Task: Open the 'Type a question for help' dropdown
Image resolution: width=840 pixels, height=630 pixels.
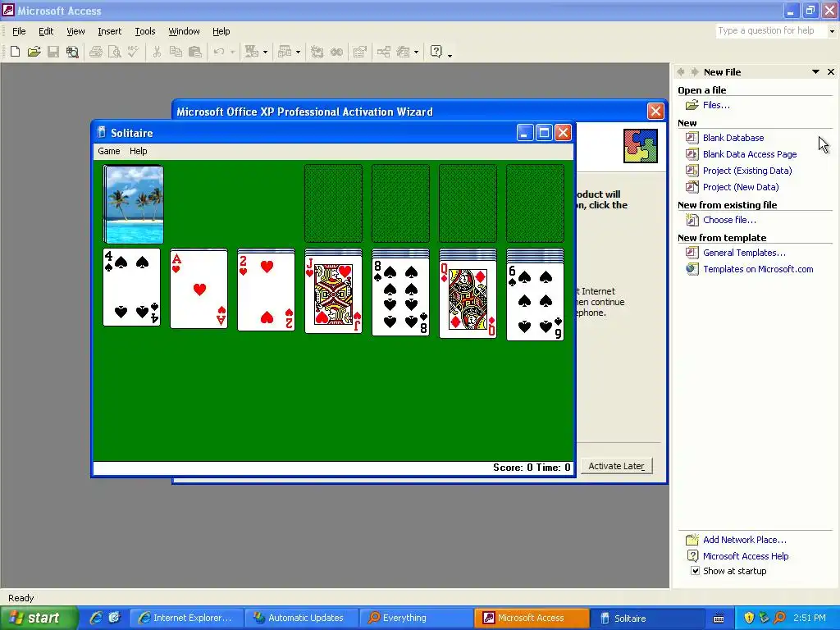Action: (832, 31)
